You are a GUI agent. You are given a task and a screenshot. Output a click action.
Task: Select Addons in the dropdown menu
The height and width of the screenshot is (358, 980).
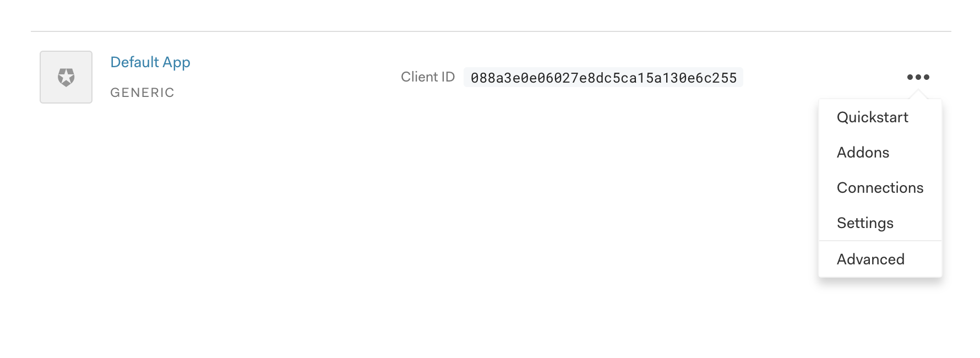[863, 153]
